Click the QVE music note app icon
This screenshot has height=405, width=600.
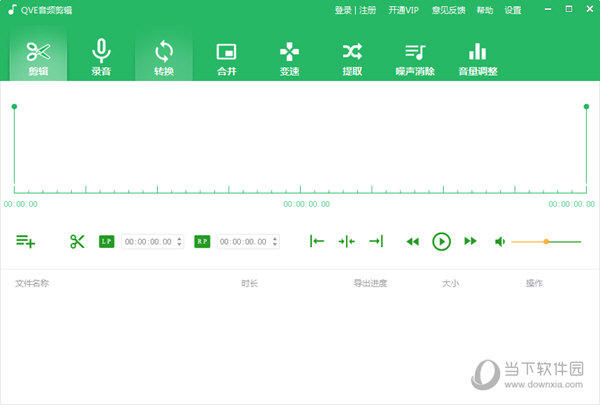click(13, 10)
